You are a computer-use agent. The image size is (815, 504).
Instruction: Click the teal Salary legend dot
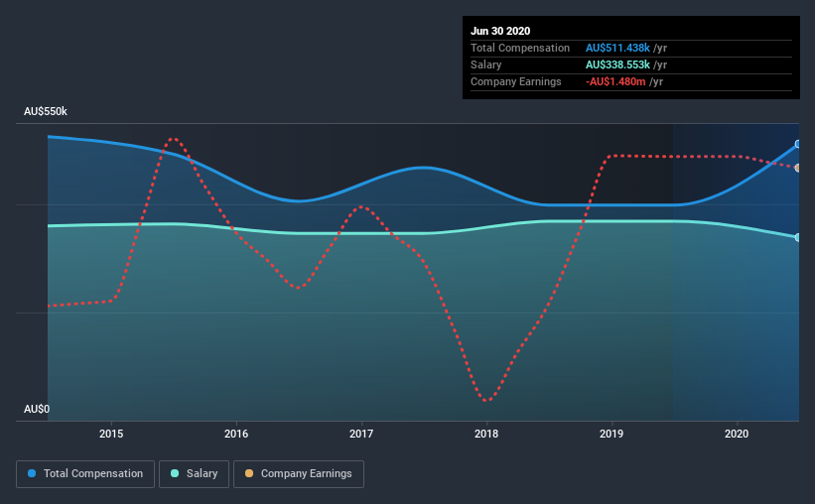[x=175, y=473]
